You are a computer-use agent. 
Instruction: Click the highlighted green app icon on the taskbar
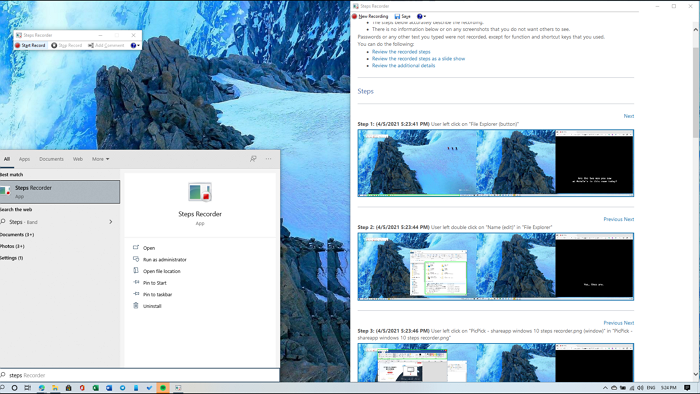point(163,388)
